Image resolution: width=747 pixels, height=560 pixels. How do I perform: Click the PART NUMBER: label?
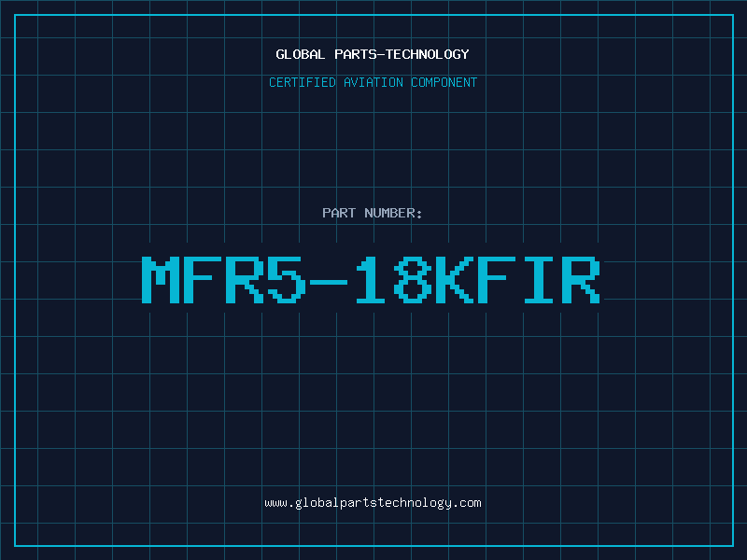(x=373, y=213)
